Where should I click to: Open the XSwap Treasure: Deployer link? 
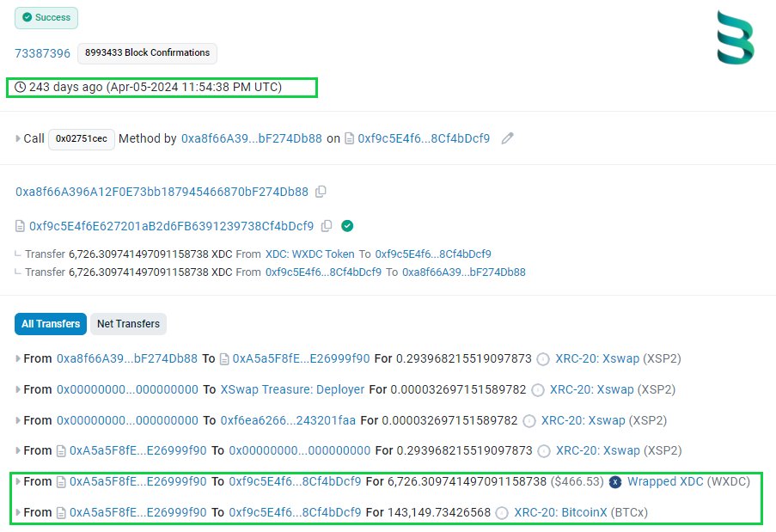292,389
